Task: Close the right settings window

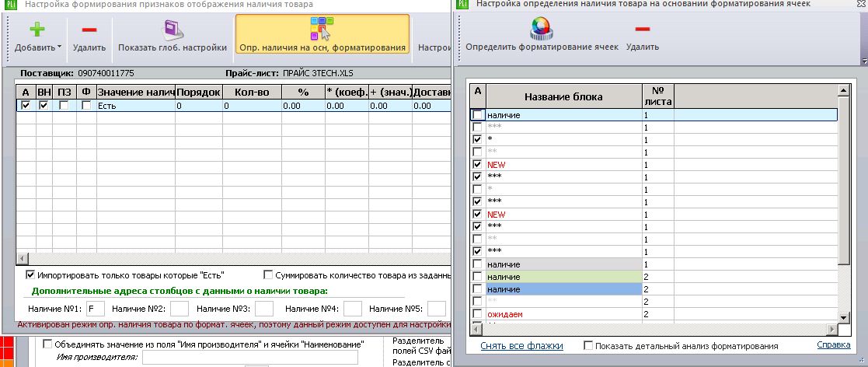Action: [x=863, y=3]
